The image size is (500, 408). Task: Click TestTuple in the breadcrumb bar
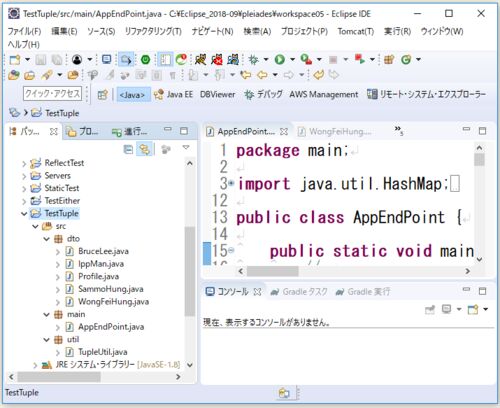62,113
